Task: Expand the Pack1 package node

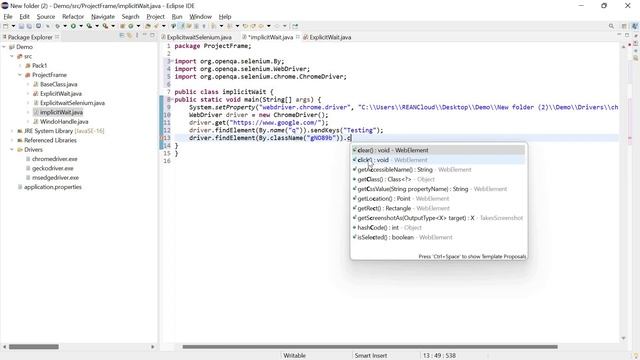Action: [x=20, y=66]
